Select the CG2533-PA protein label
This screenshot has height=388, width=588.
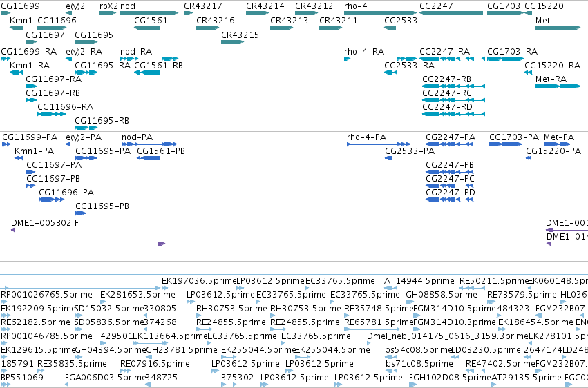point(410,151)
